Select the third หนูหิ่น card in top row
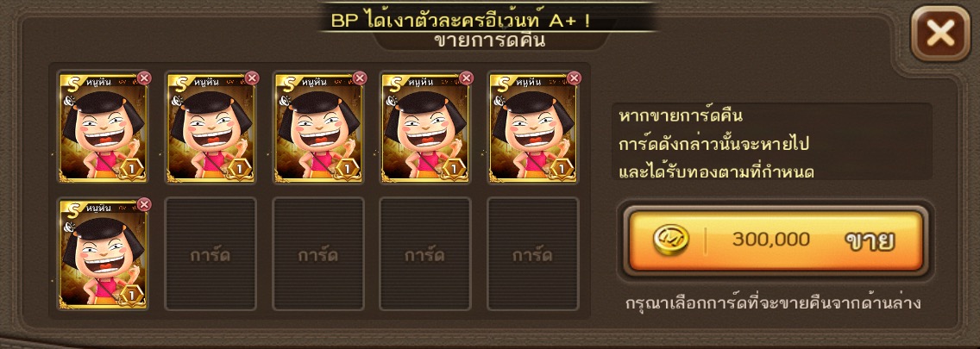 tap(318, 128)
